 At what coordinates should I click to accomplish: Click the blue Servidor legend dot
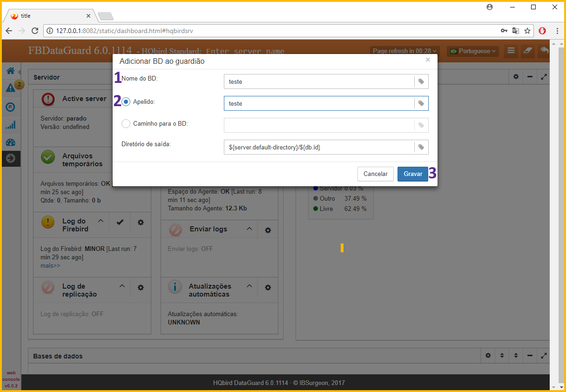(x=316, y=188)
